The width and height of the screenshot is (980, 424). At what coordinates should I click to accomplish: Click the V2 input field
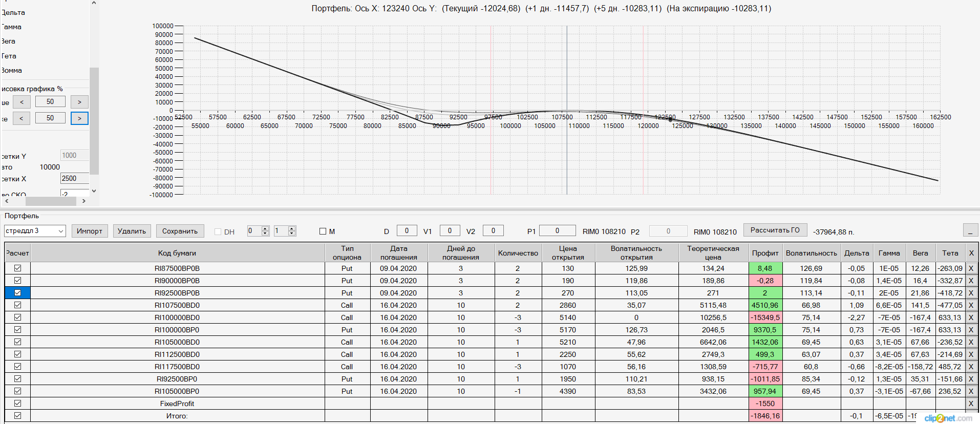[x=494, y=231]
